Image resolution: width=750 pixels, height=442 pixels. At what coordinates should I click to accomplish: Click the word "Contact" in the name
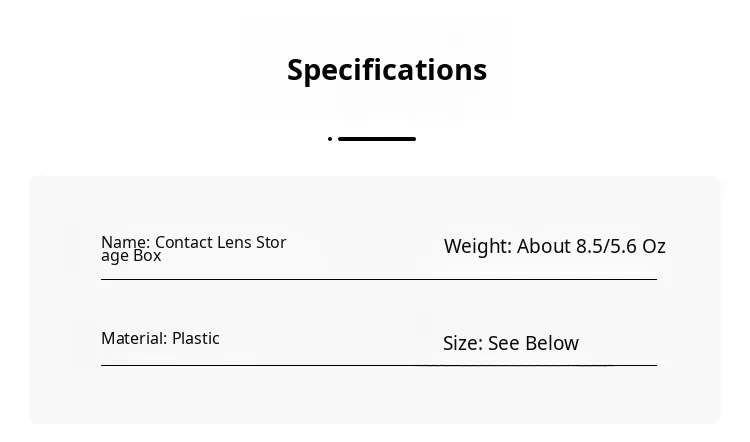(183, 242)
